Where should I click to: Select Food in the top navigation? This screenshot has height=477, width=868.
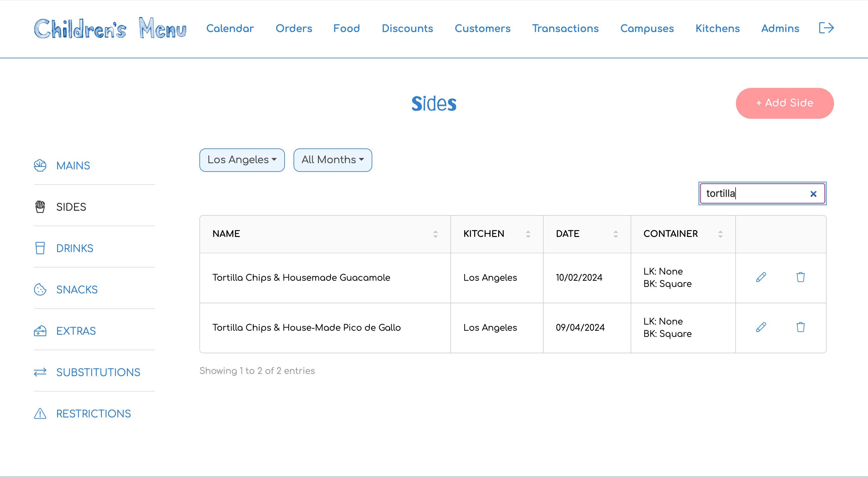tap(347, 28)
